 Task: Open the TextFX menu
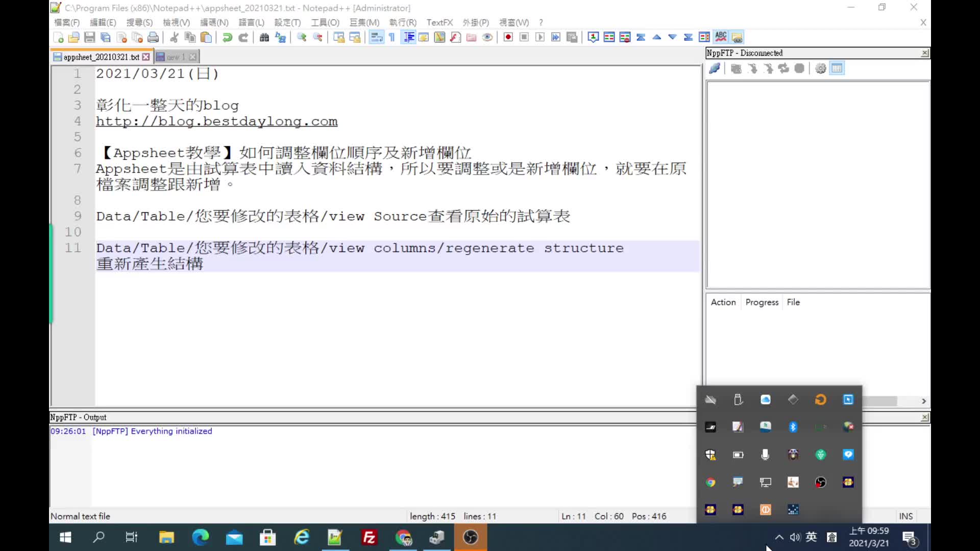[439, 22]
